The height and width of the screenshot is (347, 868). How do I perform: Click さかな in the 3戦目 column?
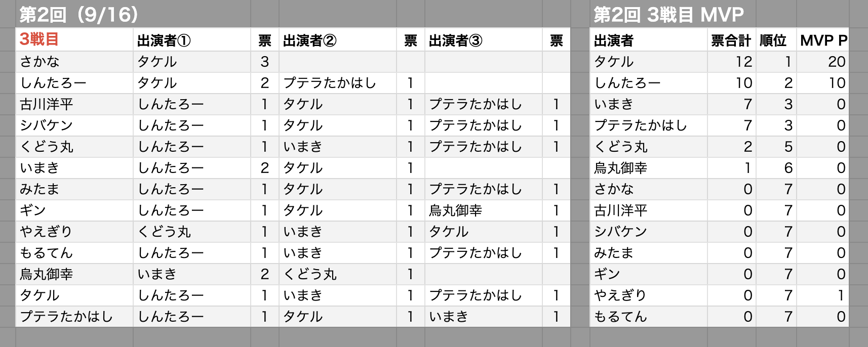[x=40, y=62]
